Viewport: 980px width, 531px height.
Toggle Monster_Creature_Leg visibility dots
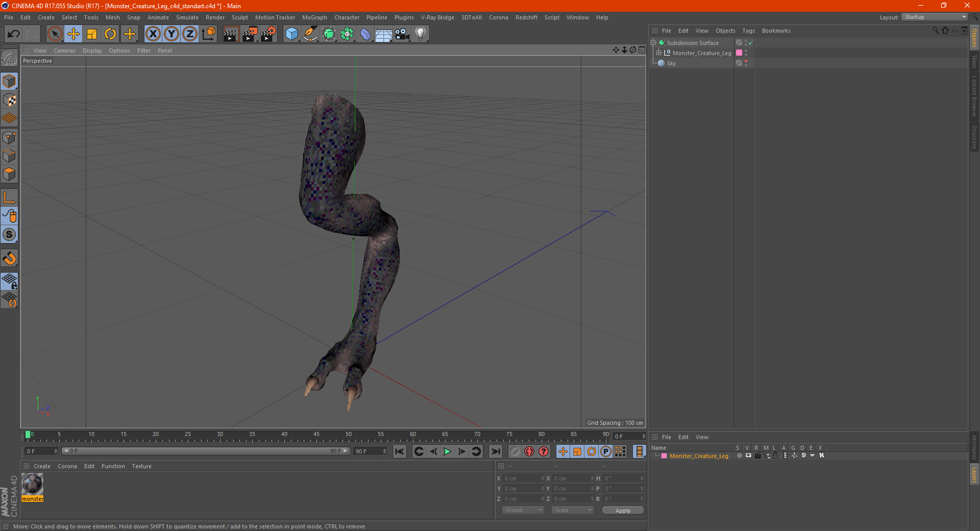click(x=746, y=53)
